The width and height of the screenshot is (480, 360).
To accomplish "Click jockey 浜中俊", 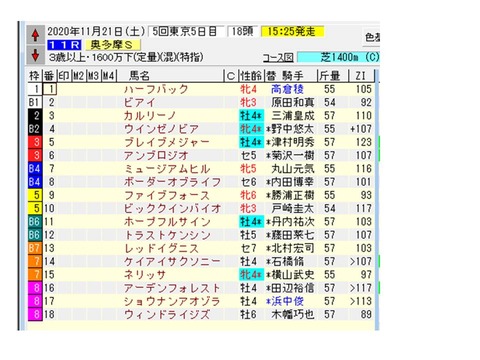I will coord(287,301).
